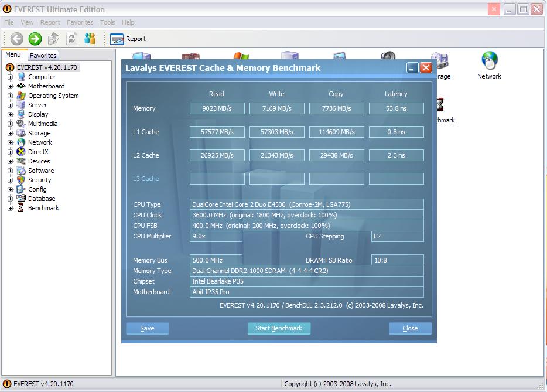Click the Security shield icon in tree
The image size is (547, 392).
21,180
